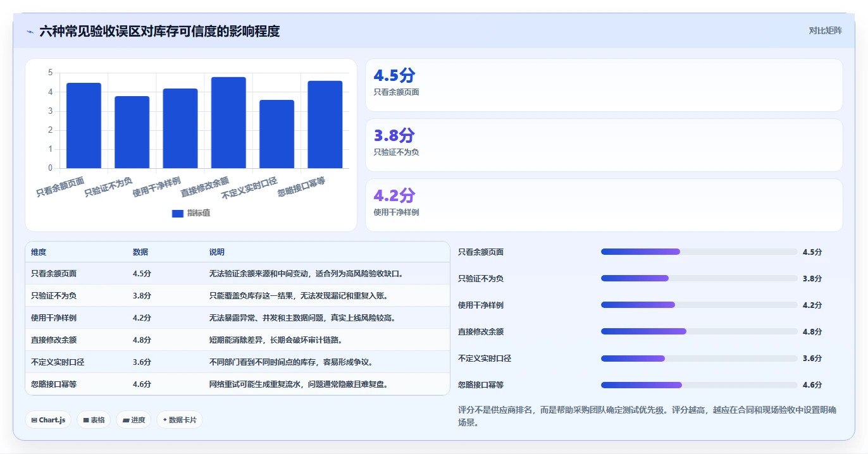The image size is (868, 454).
Task: Click the 4.2分 data card
Action: (x=604, y=205)
